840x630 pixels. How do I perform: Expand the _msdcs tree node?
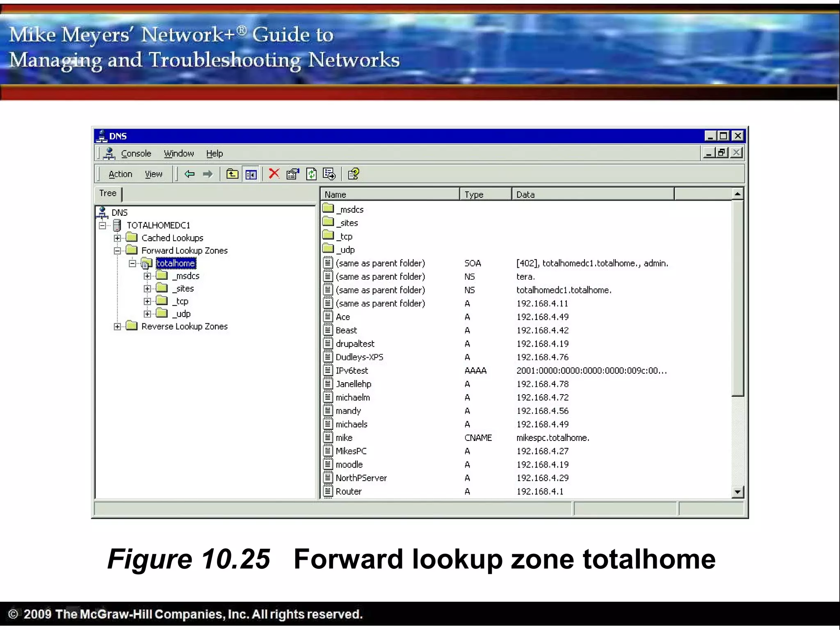point(147,276)
